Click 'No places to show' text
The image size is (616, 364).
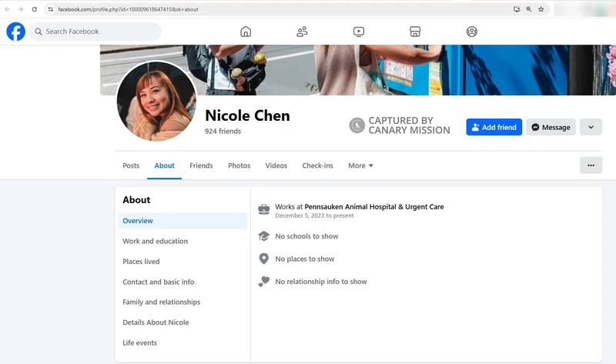(x=305, y=259)
